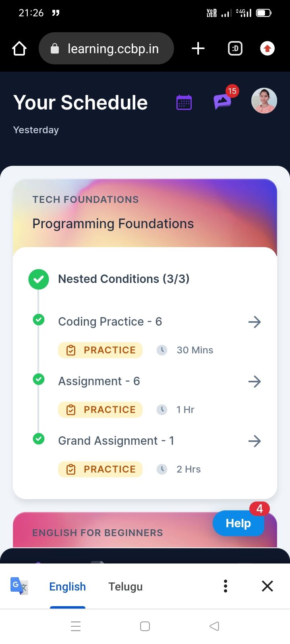Tap the Google Translate icon
The image size is (290, 644).
(x=19, y=586)
